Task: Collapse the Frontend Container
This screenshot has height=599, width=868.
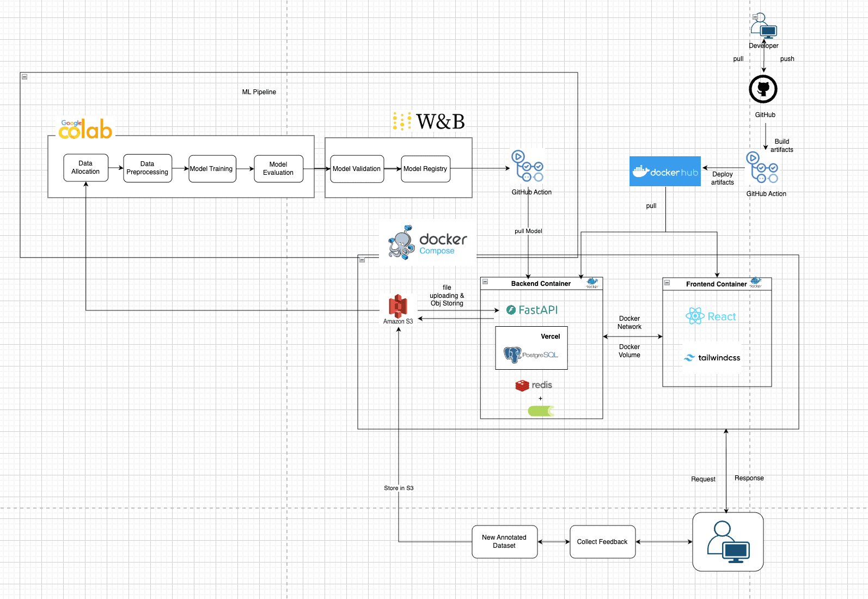Action: click(x=667, y=283)
